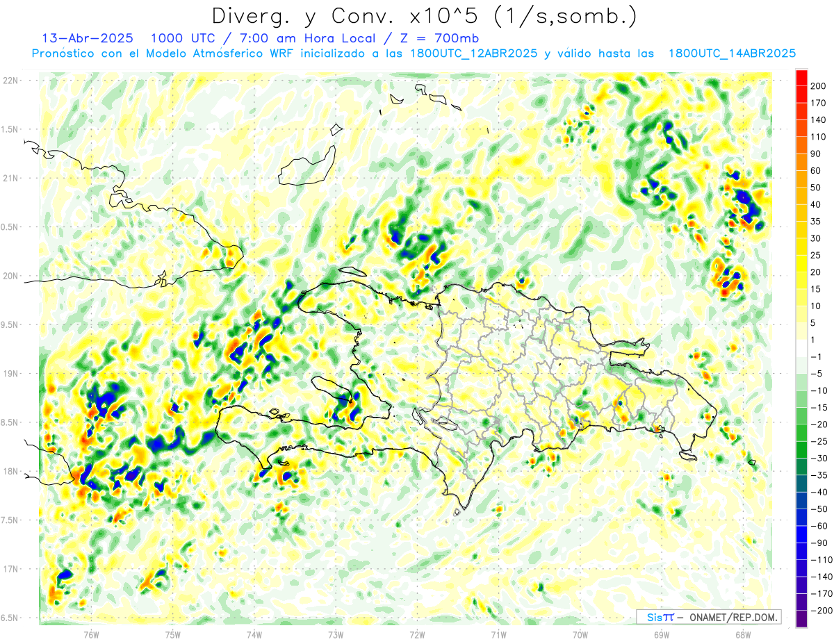Viewport: 834px width, 644px height.
Task: Click the -200 color bar label
Action: 820,610
